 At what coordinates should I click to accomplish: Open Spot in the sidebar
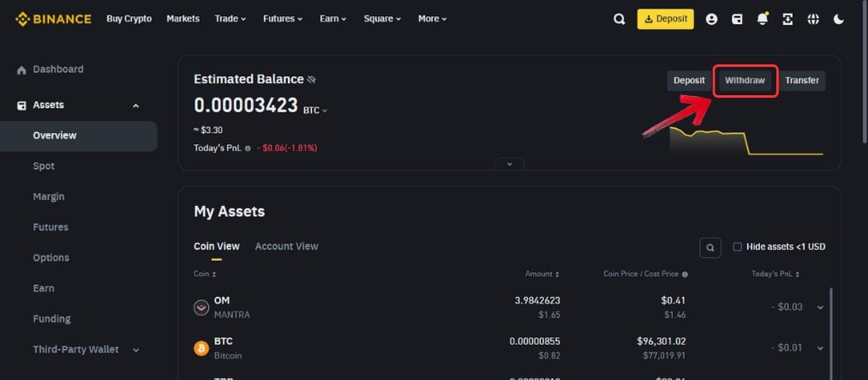[x=44, y=166]
